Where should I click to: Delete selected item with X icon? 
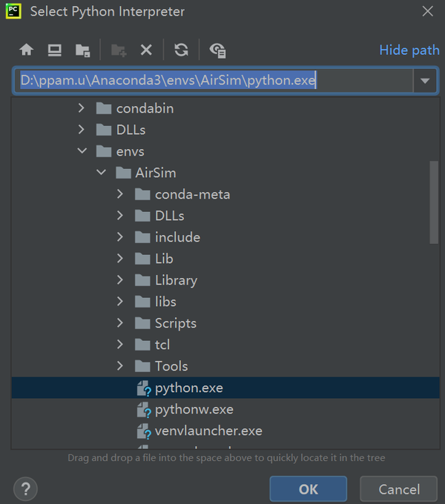(x=146, y=50)
